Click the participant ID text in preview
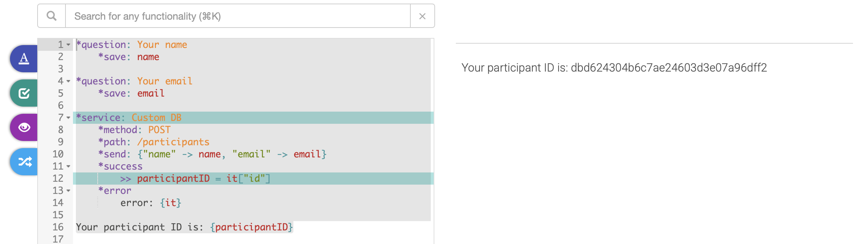868x244 pixels. (x=614, y=68)
